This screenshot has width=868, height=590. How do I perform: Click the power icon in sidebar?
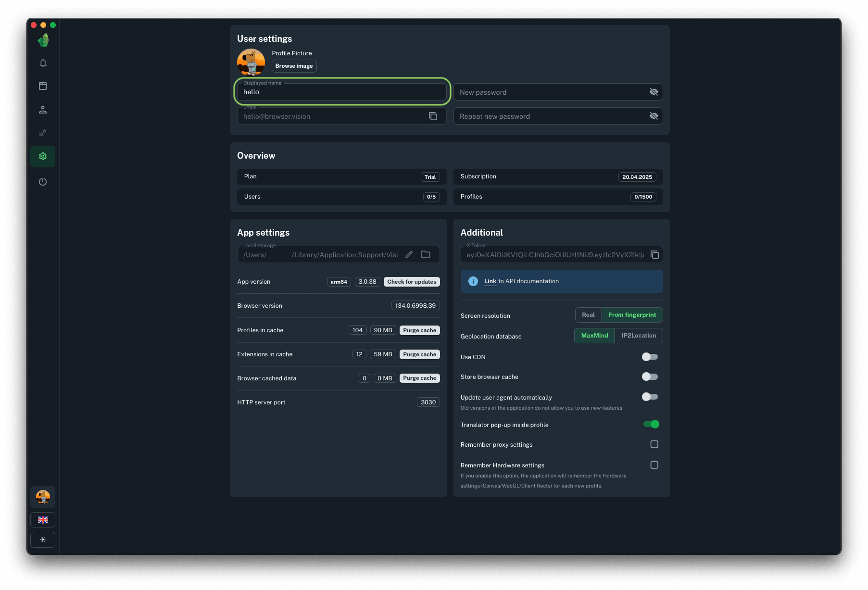tap(43, 182)
